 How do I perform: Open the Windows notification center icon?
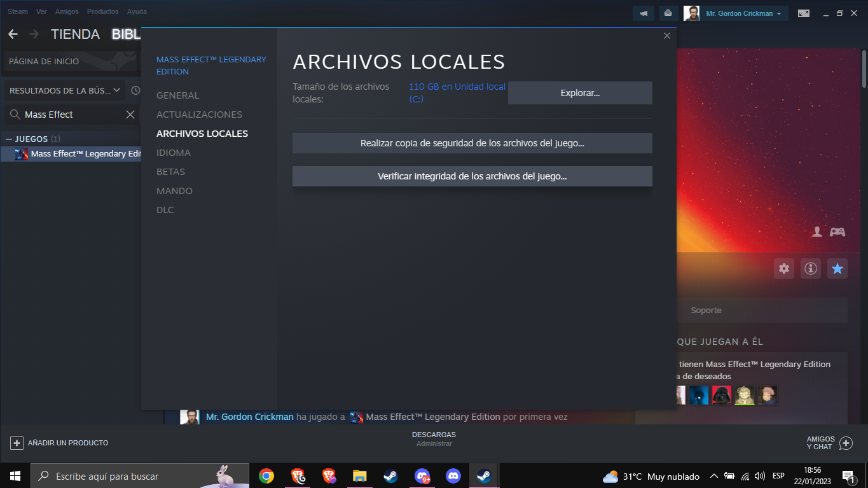tap(848, 477)
